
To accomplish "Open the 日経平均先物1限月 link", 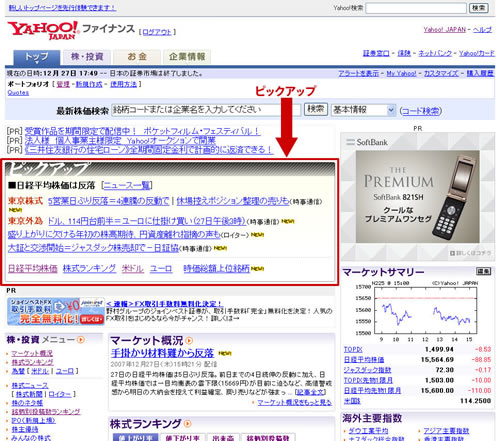I will pos(372,390).
